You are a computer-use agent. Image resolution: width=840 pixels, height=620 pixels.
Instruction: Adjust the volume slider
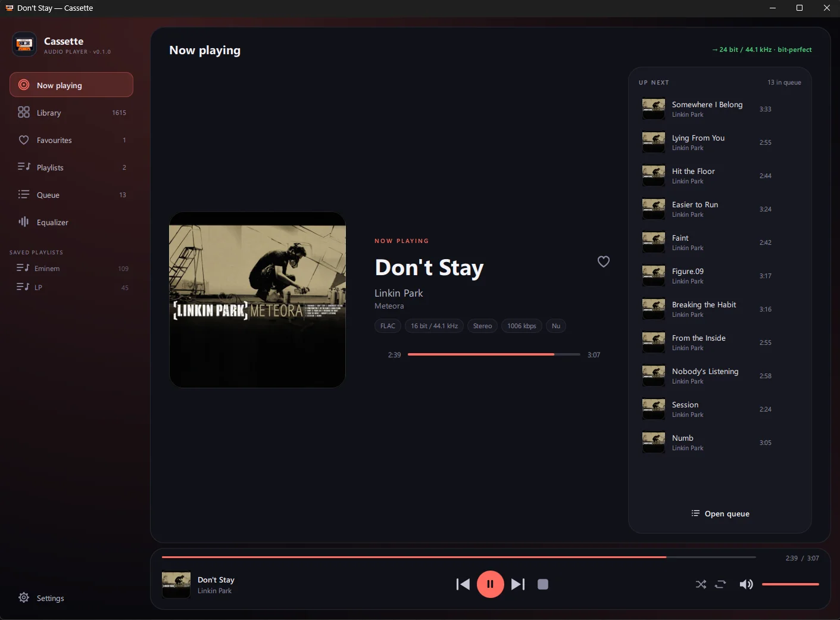tap(791, 584)
